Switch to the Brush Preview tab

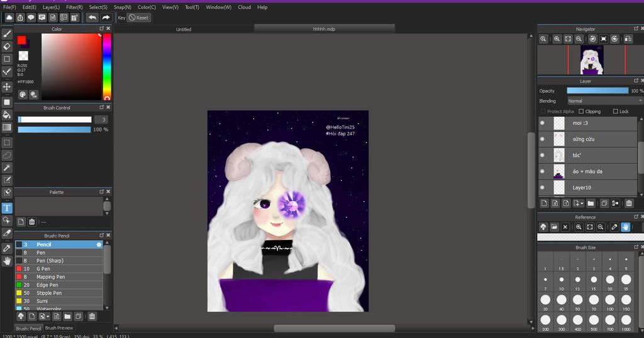[58, 328]
